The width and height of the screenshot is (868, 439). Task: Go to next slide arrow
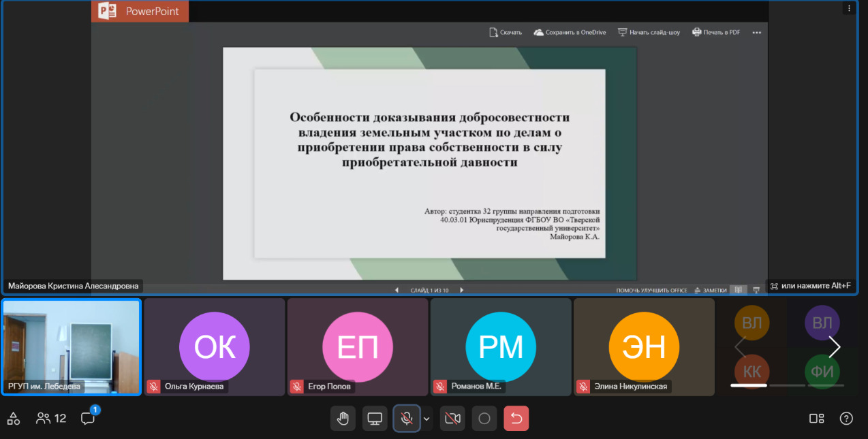pyautogui.click(x=461, y=290)
